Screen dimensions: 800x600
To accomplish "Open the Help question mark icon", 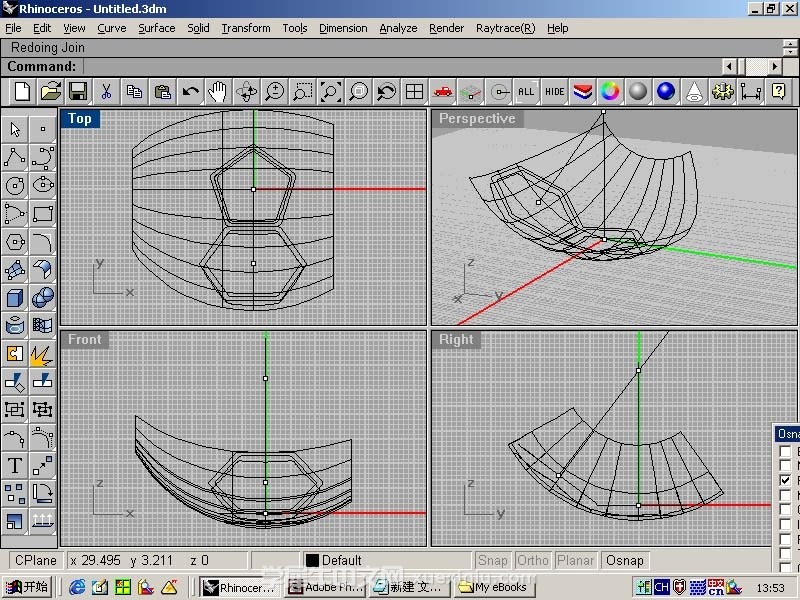I will (779, 92).
